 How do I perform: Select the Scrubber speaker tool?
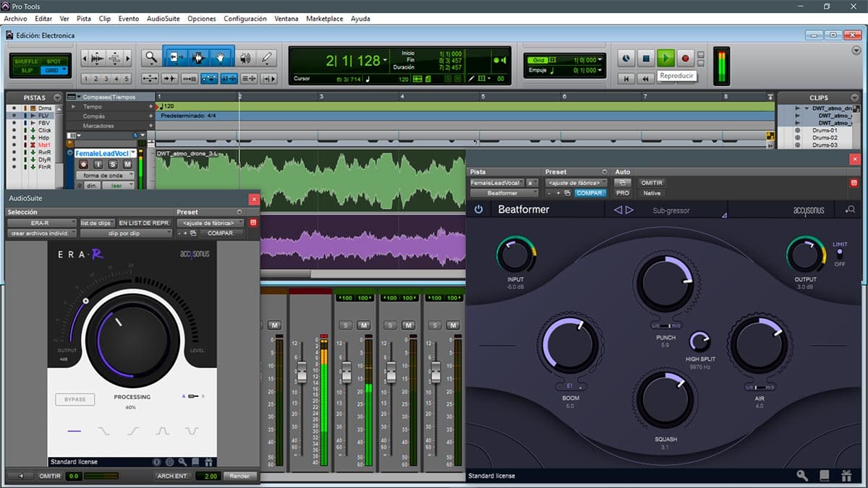coord(246,58)
